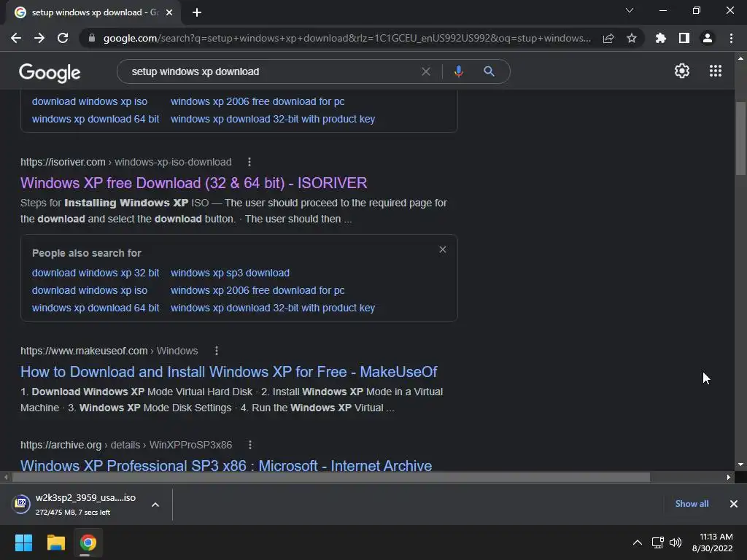Focus the Google search input field
Viewport: 747px width, 560px height.
(x=271, y=71)
